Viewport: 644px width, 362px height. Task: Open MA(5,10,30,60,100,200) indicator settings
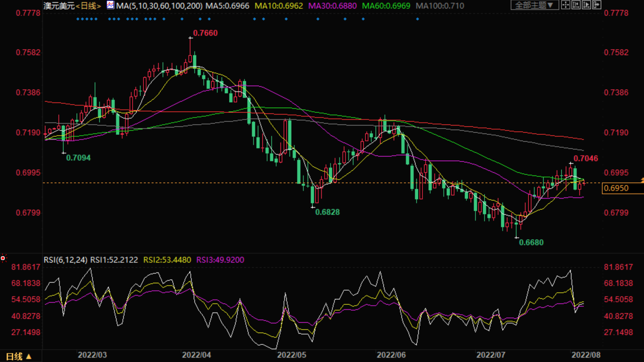(x=159, y=6)
